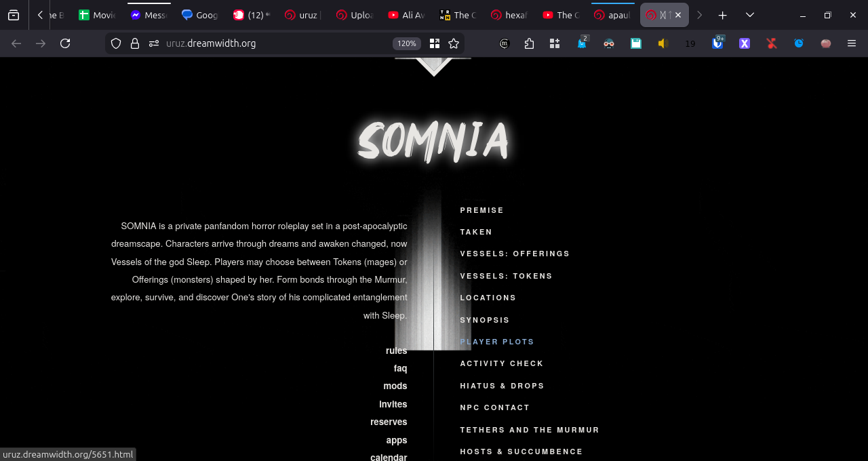Click the QR code icon in address bar
The width and height of the screenshot is (868, 461).
(x=435, y=43)
